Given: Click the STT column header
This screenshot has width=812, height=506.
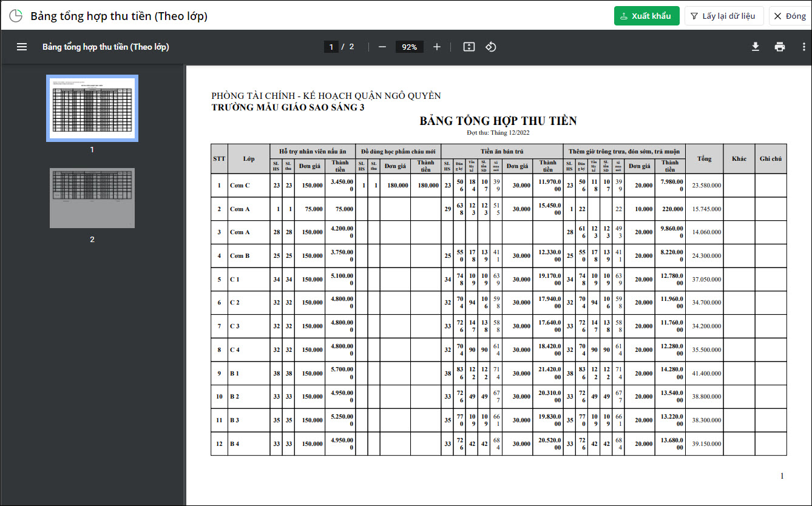Looking at the screenshot, I should click(219, 159).
